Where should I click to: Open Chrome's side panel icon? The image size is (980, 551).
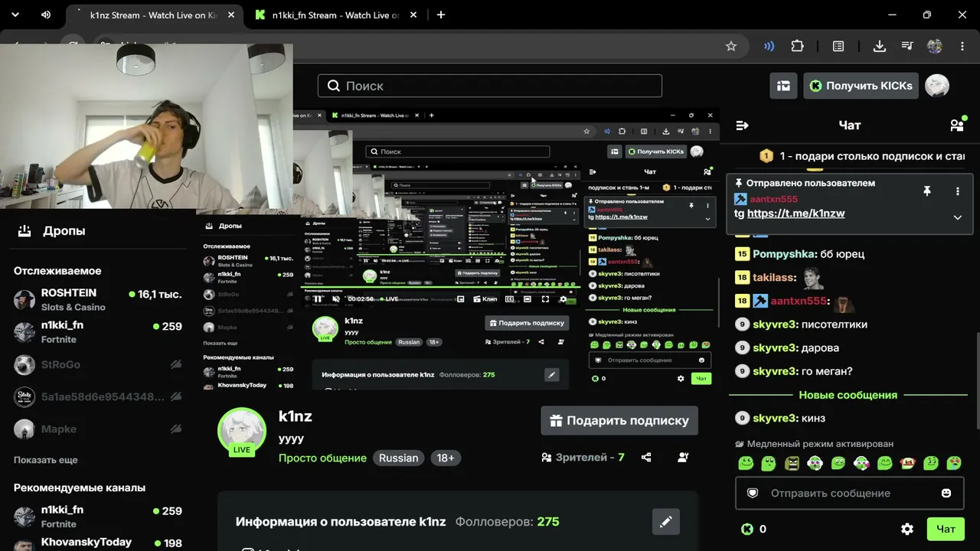tap(838, 46)
